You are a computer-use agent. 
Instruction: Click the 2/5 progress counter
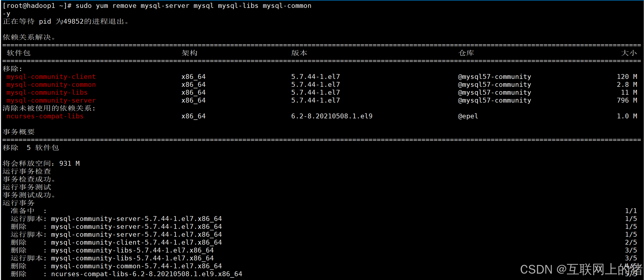click(x=631, y=242)
